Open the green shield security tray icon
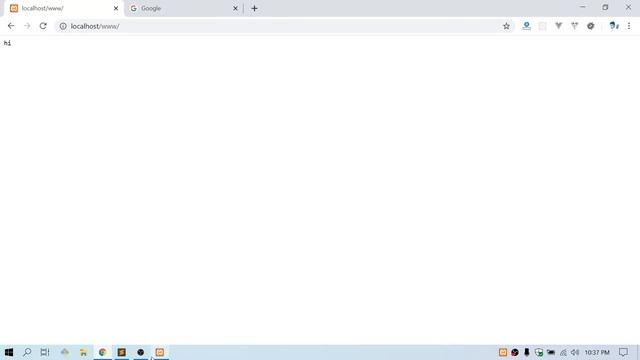The height and width of the screenshot is (360, 640). [539, 352]
